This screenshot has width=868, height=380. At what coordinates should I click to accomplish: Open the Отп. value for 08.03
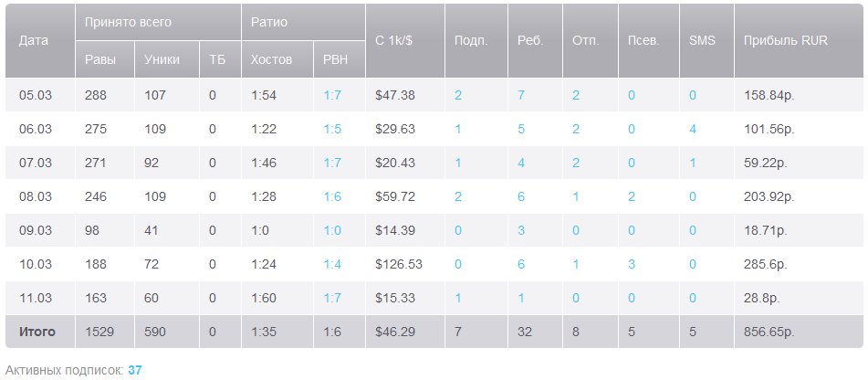coord(576,196)
